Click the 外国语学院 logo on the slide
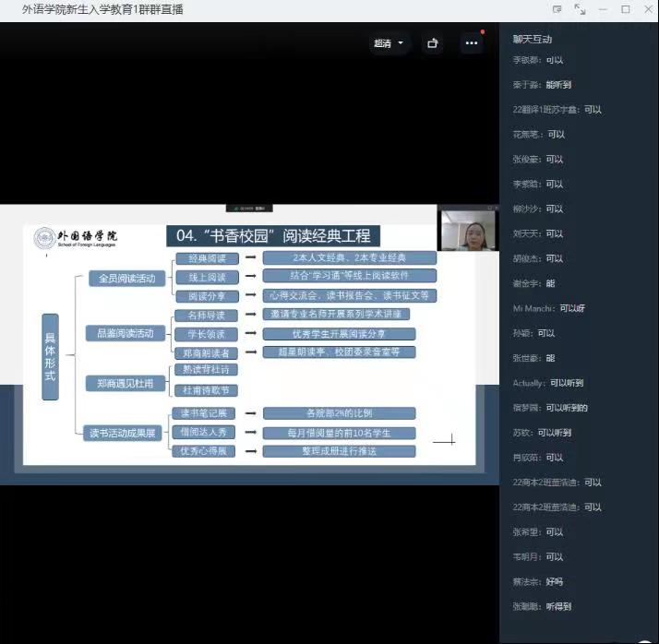Viewport: 659px width, 644px height. point(76,238)
